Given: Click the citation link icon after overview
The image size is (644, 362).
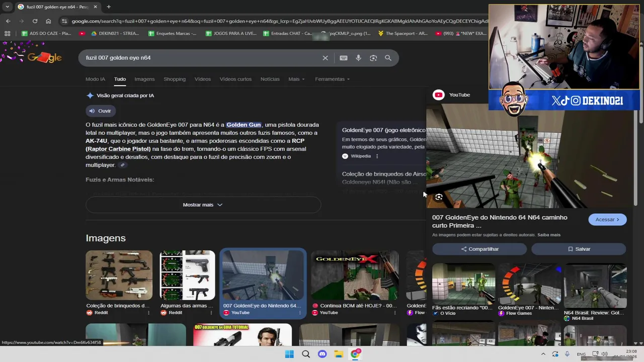Looking at the screenshot, I should (x=122, y=165).
